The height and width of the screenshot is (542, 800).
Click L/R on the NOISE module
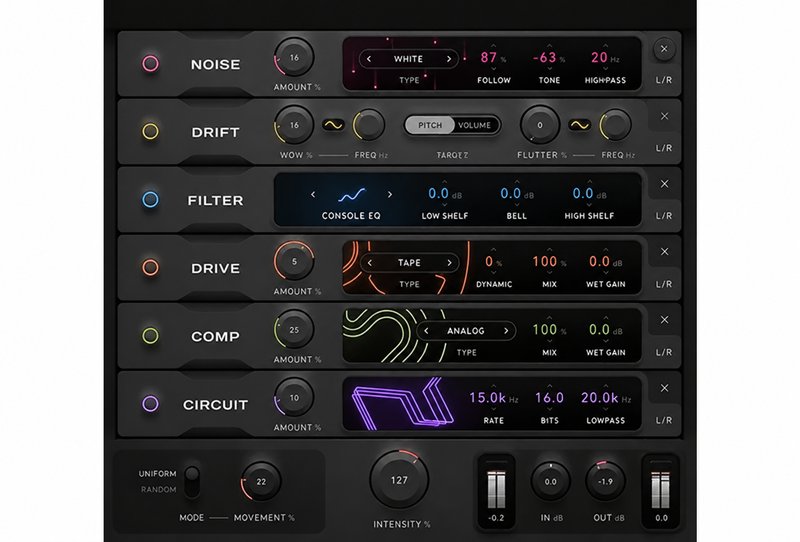664,80
